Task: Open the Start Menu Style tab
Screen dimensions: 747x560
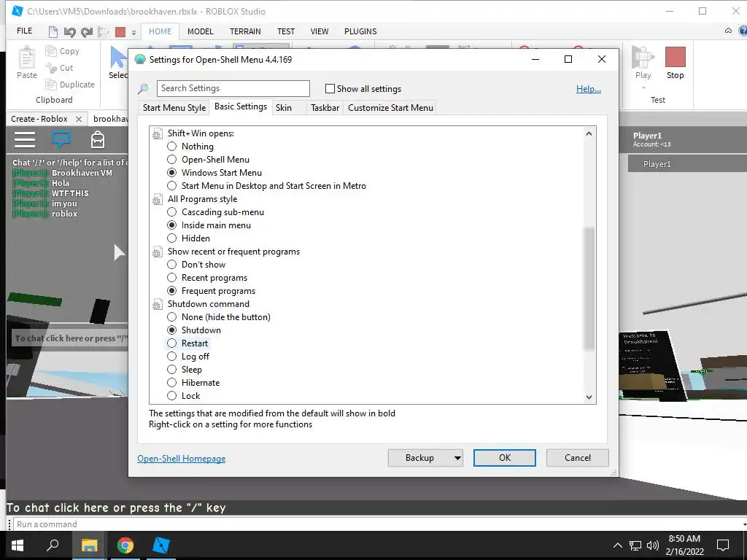Action: point(174,108)
